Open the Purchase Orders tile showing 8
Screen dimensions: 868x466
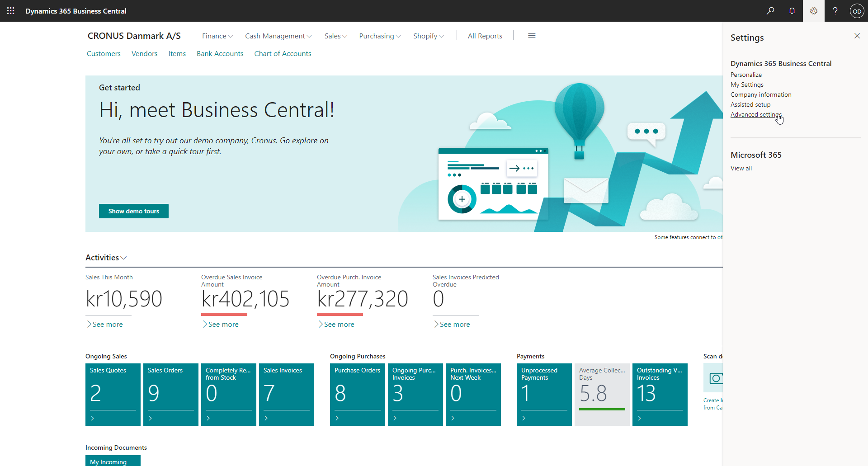click(358, 394)
